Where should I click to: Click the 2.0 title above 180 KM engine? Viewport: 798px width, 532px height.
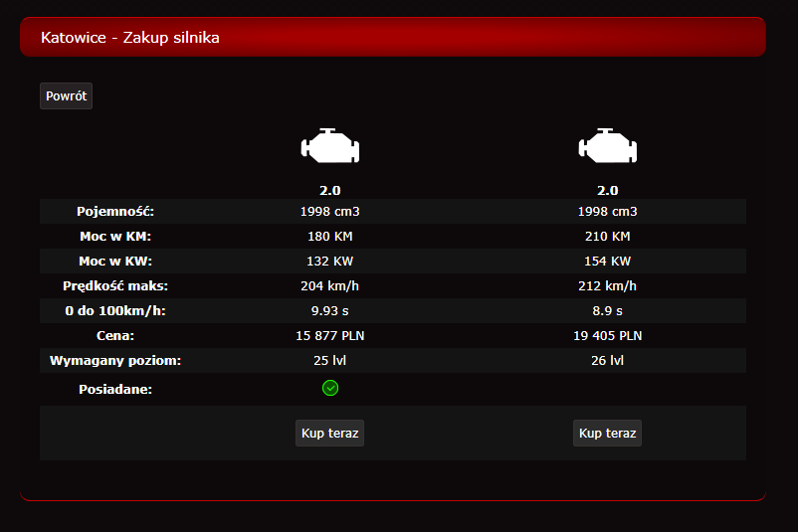pyautogui.click(x=329, y=190)
